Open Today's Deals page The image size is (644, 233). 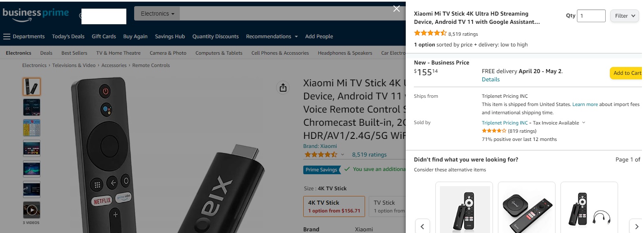coord(68,37)
